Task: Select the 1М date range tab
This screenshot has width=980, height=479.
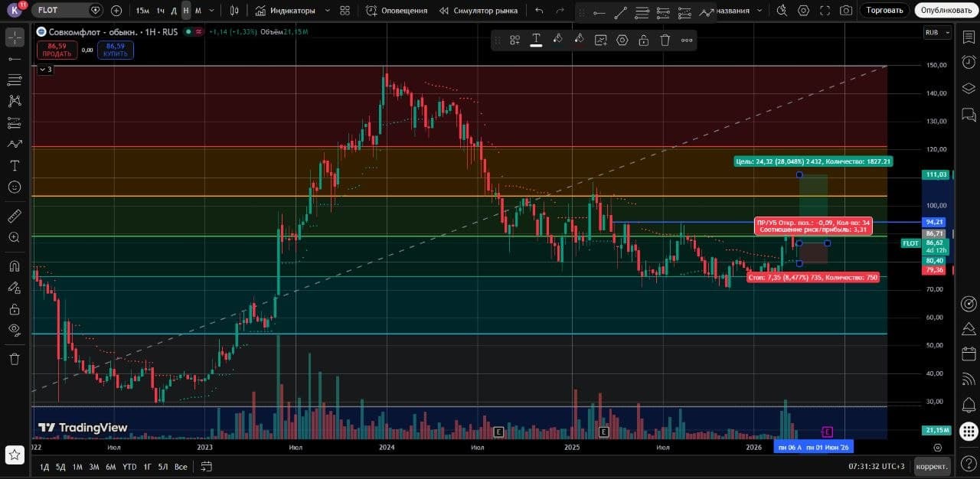Action: [77, 466]
